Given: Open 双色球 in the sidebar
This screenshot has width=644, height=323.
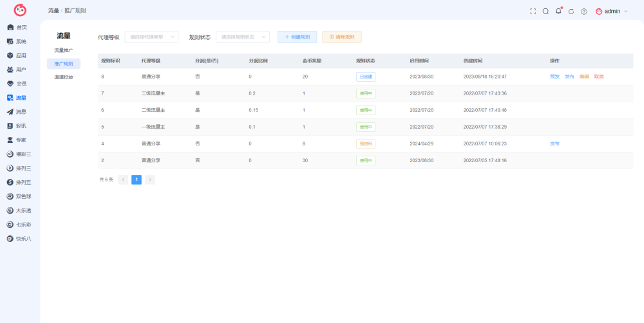Looking at the screenshot, I should pyautogui.click(x=20, y=196).
